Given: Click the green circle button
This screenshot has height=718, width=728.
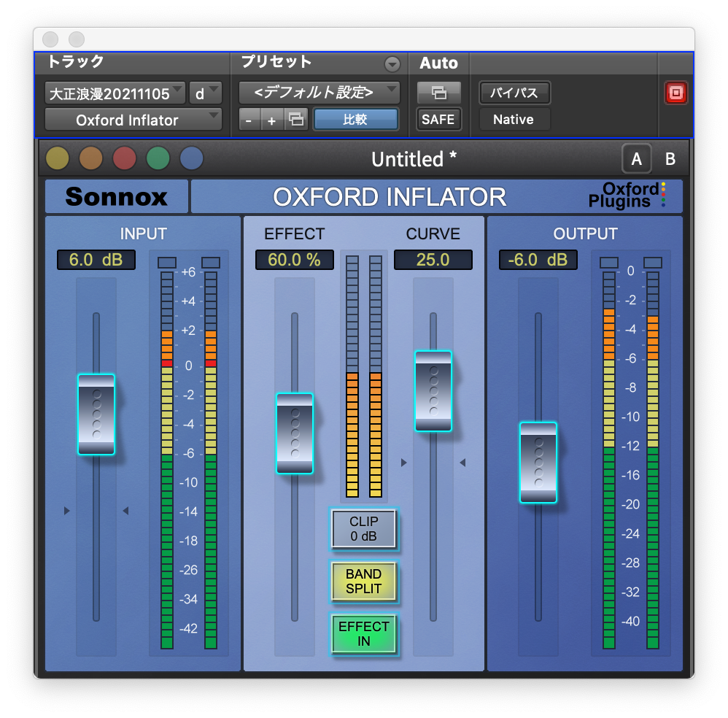Looking at the screenshot, I should [x=158, y=158].
